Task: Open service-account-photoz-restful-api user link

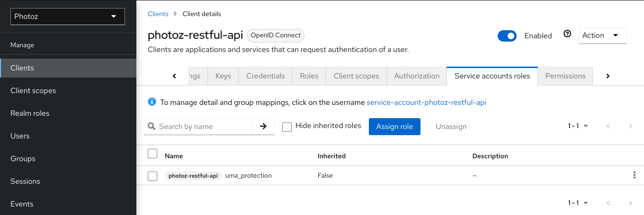Action: pos(426,102)
